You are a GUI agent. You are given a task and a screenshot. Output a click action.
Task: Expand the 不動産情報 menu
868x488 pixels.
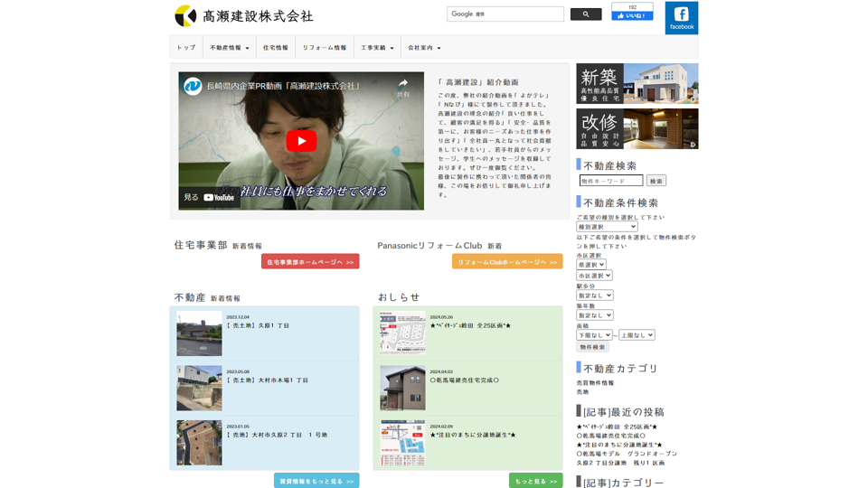click(229, 48)
